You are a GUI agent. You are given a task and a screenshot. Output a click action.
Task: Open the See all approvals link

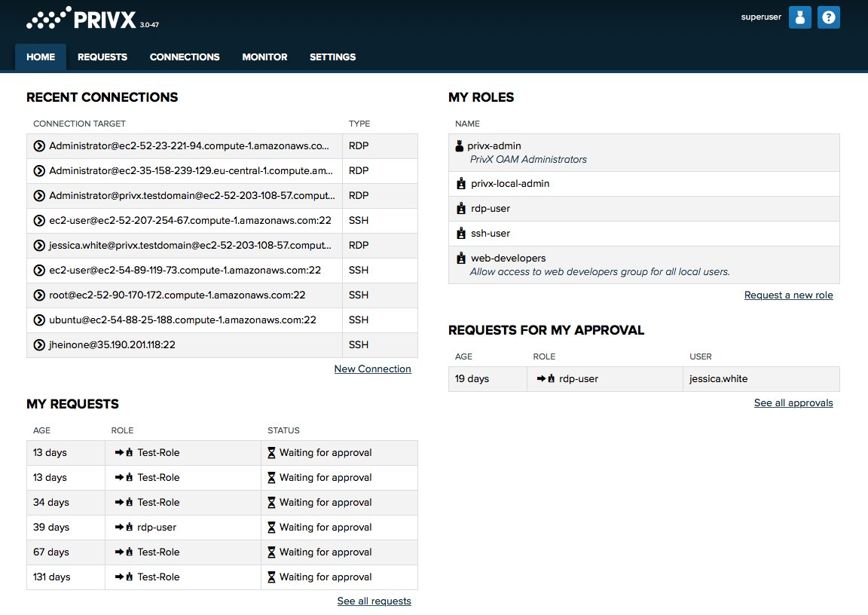click(793, 403)
